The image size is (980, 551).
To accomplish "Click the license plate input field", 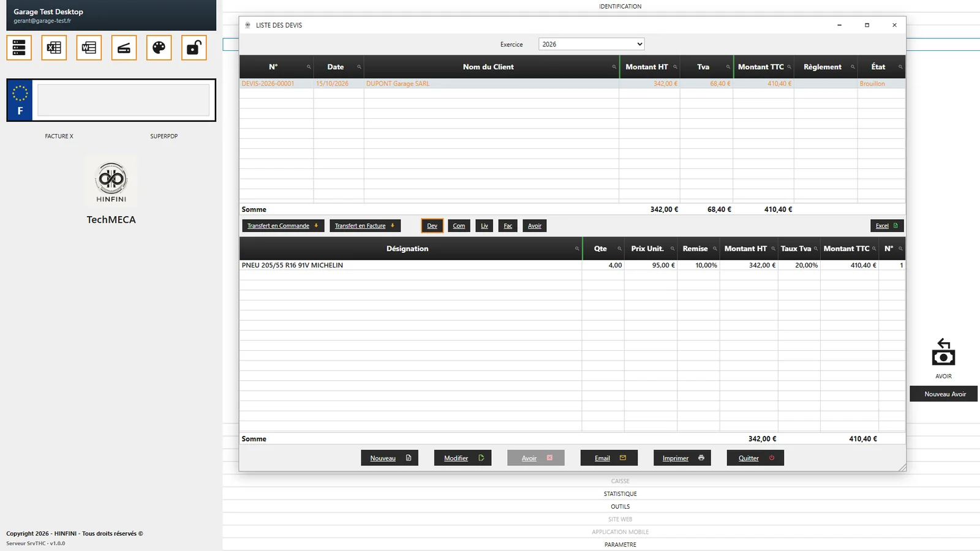I will (123, 100).
